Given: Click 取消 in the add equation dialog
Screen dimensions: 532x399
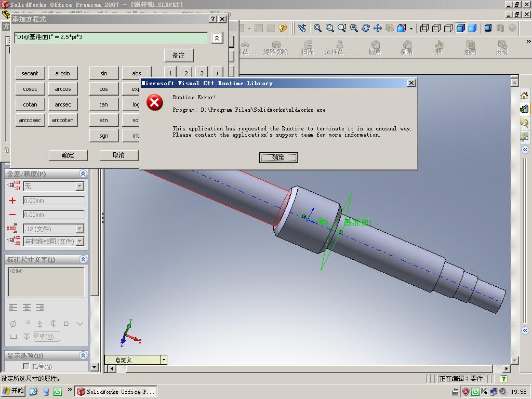Looking at the screenshot, I should (118, 155).
